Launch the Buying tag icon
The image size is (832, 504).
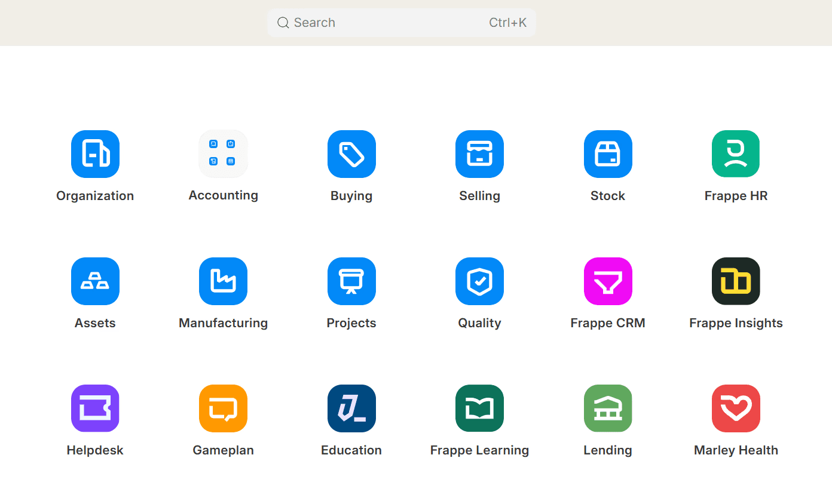[351, 154]
